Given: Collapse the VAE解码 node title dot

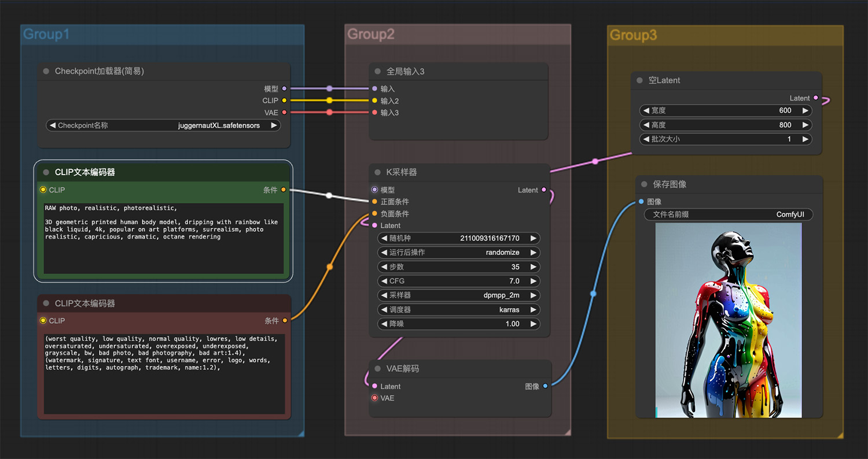Looking at the screenshot, I should [x=378, y=369].
